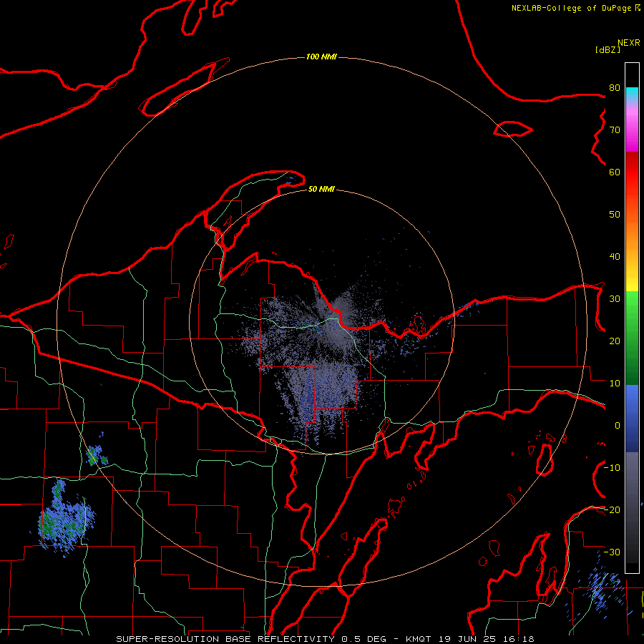Click the 0 dBZ scale value
The width and height of the screenshot is (644, 644).
[x=618, y=426]
